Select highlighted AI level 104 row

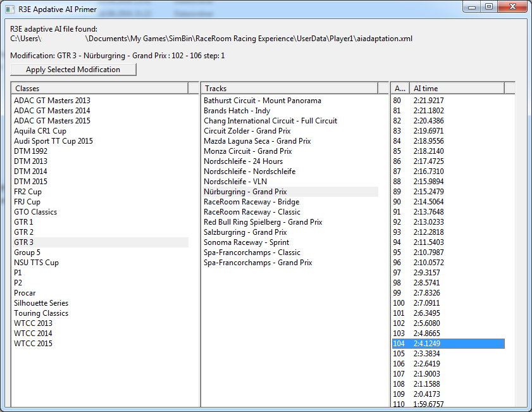tap(448, 344)
